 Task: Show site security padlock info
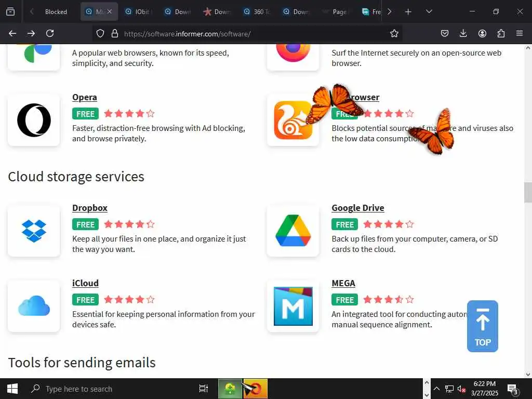pos(115,33)
